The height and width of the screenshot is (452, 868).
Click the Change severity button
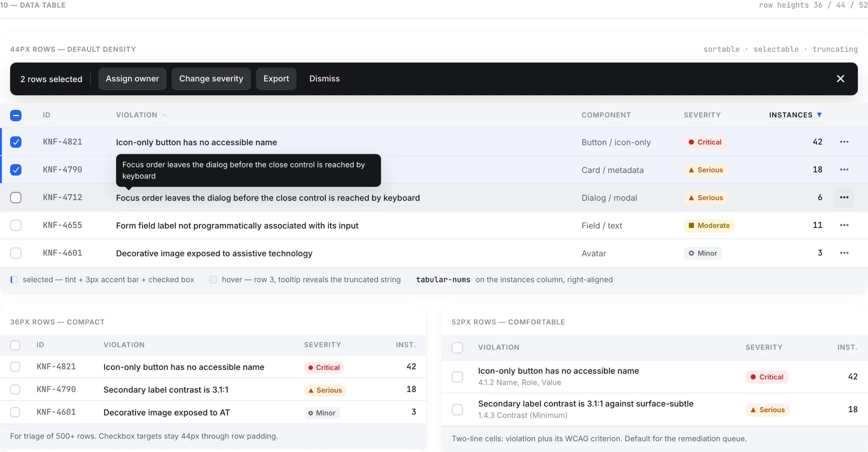click(x=211, y=79)
